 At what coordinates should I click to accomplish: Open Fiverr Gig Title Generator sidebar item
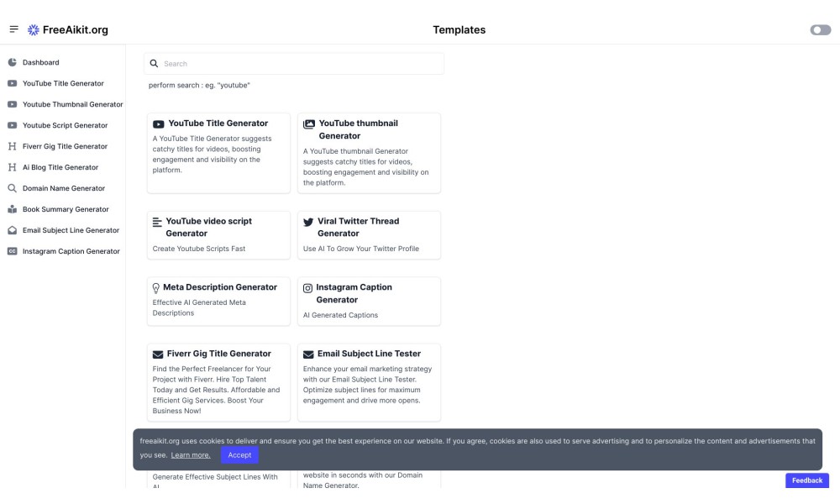coord(65,146)
